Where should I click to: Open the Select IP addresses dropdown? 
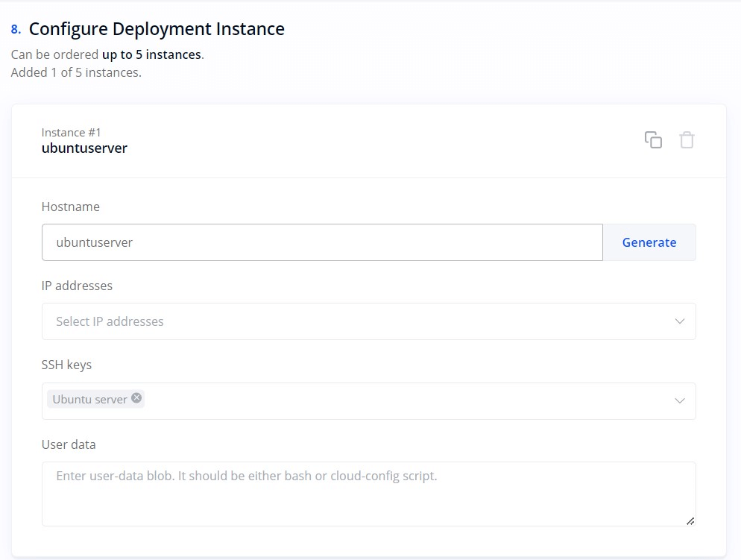pyautogui.click(x=358, y=321)
